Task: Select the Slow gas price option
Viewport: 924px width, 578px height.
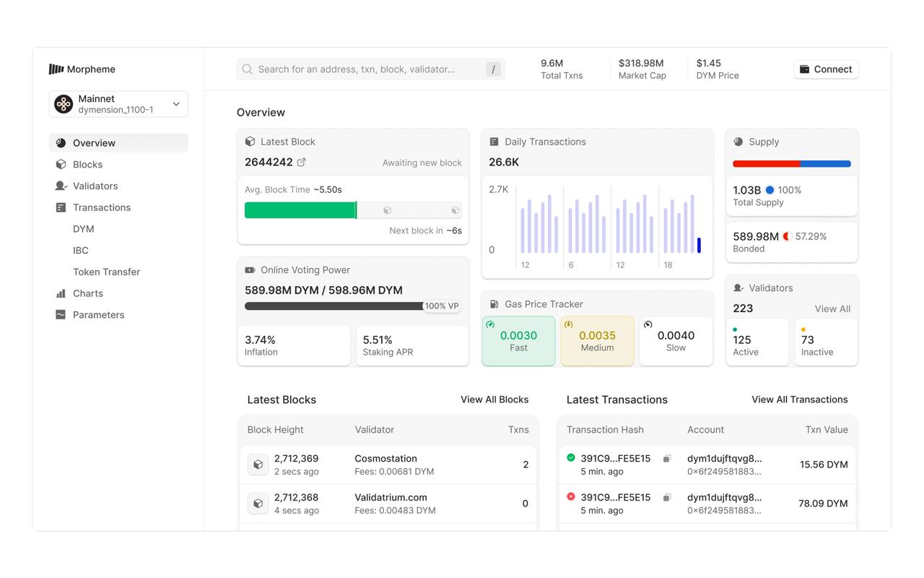Action: [x=676, y=341]
